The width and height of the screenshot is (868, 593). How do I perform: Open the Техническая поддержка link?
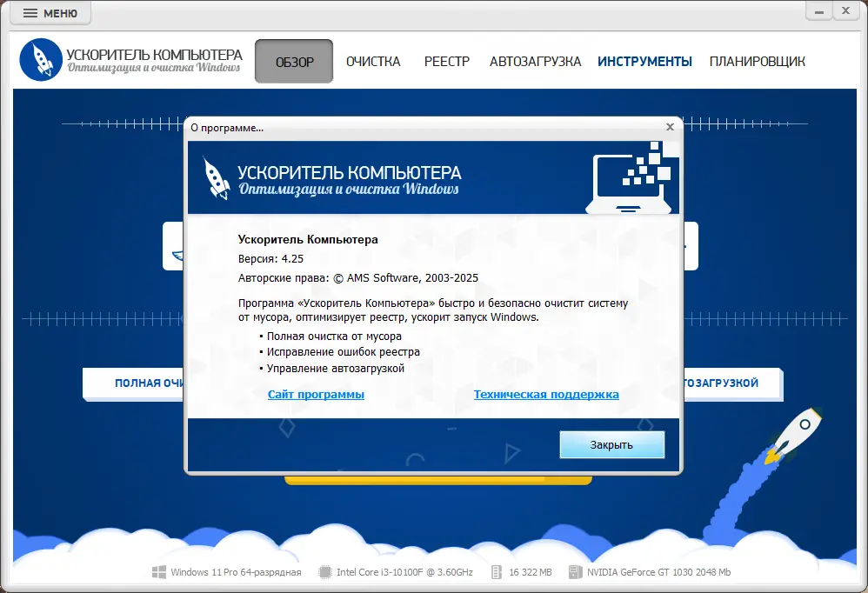545,394
